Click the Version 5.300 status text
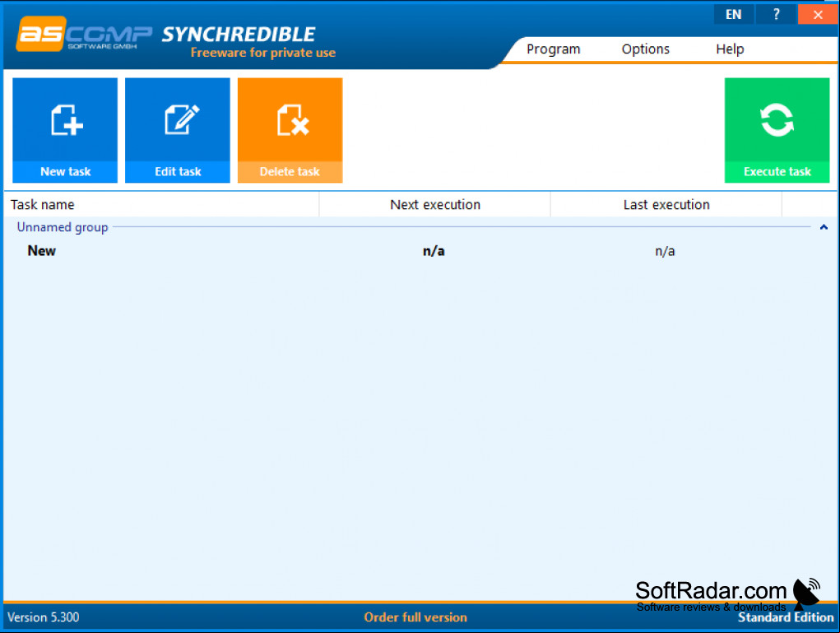Screen dimensions: 840x633 (x=44, y=617)
